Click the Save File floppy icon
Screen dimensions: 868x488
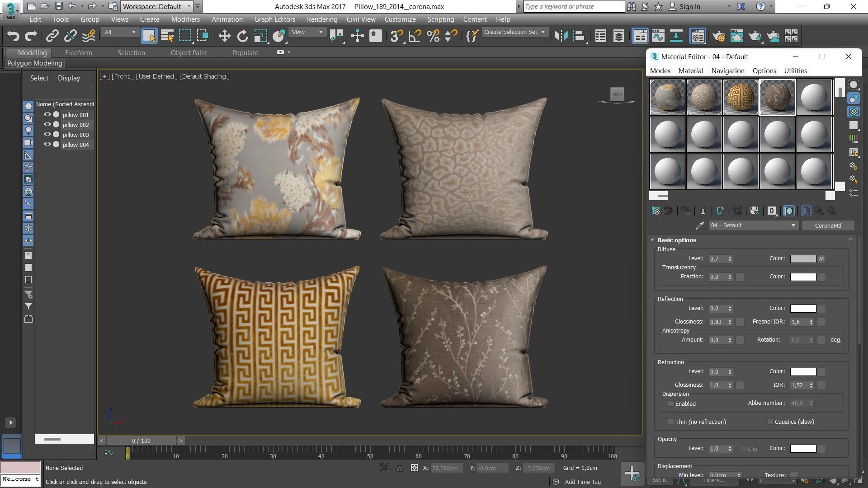(58, 6)
